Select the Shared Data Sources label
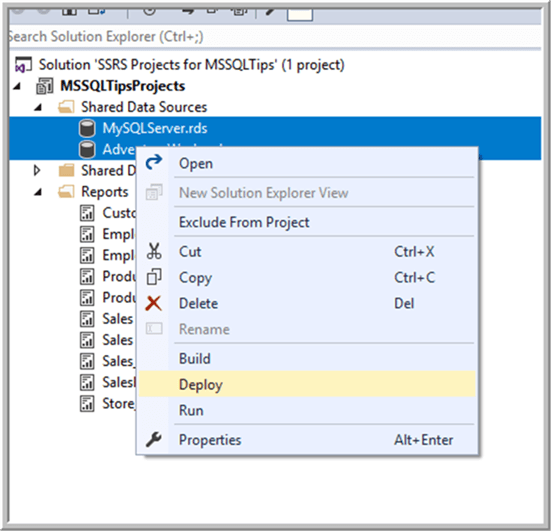Image resolution: width=551 pixels, height=531 pixels. pos(144,107)
